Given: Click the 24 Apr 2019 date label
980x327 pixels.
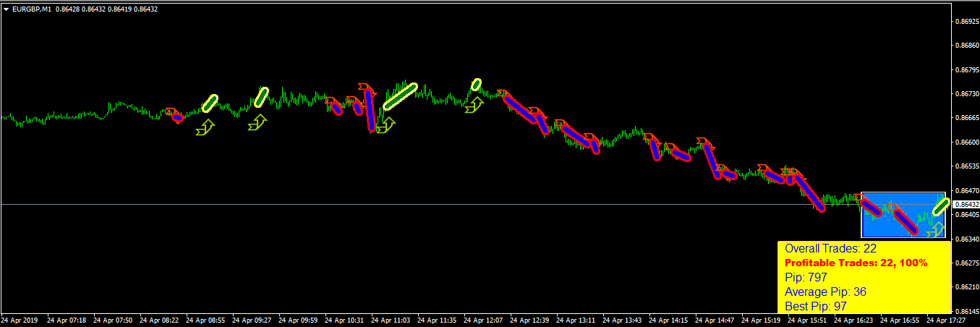Looking at the screenshot, I should coord(20,320).
